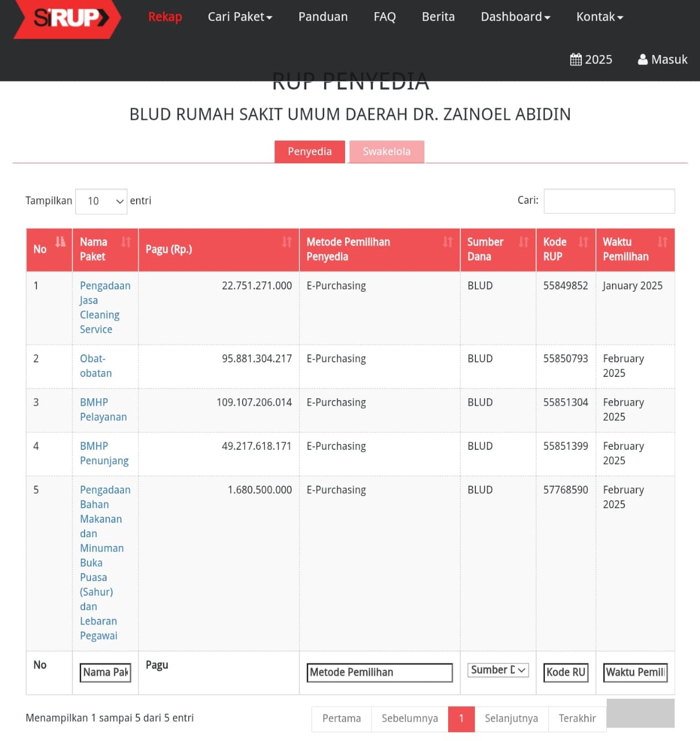The image size is (700, 741).
Task: Open the FAQ menu item
Action: click(x=384, y=17)
